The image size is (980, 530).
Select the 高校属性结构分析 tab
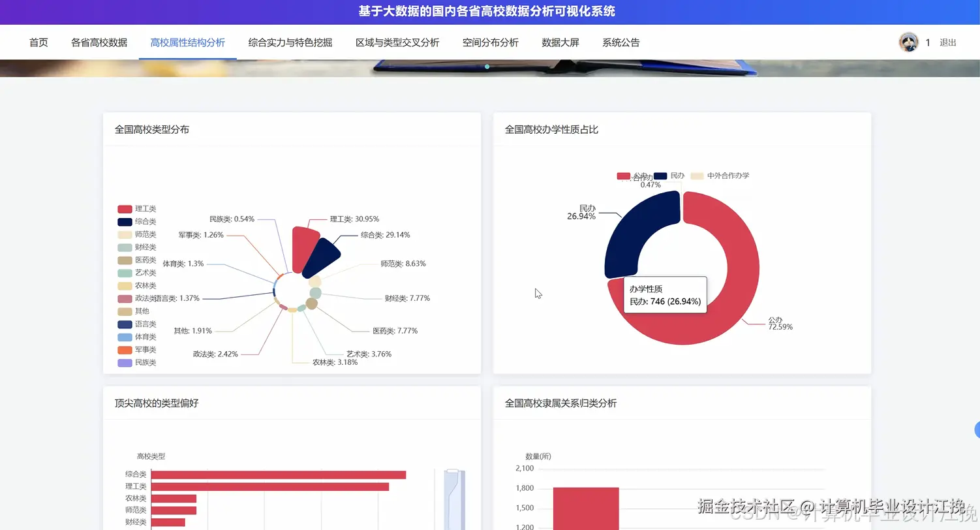pos(188,42)
